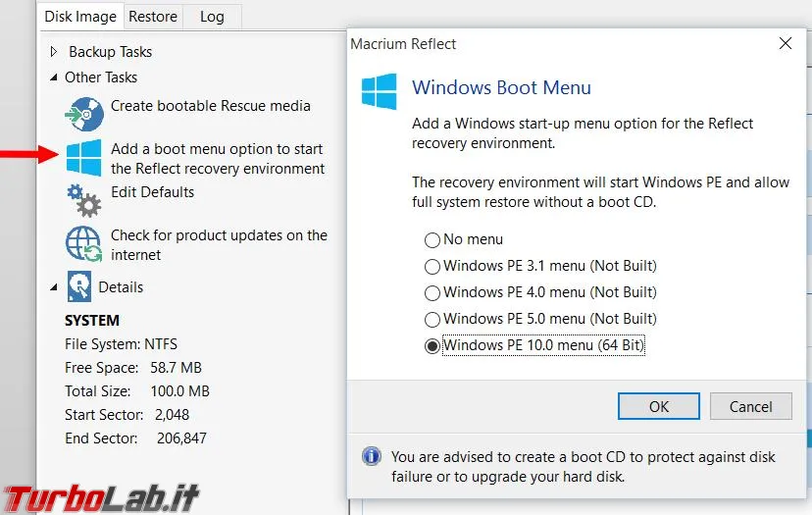Click the blue information icon in dialog
Screen dimensions: 812x515
pyautogui.click(x=372, y=456)
